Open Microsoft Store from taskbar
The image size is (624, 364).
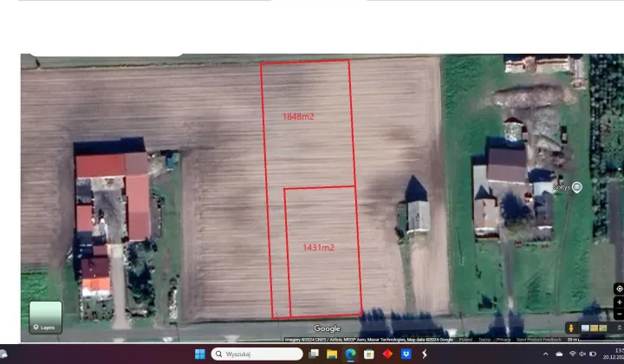point(369,354)
